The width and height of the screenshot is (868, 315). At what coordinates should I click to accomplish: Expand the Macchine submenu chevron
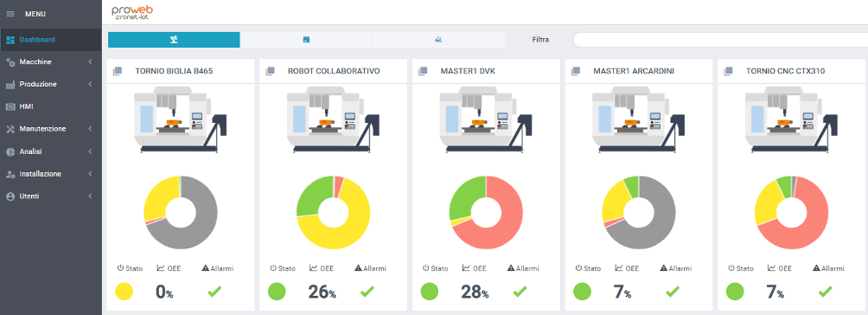[90, 62]
